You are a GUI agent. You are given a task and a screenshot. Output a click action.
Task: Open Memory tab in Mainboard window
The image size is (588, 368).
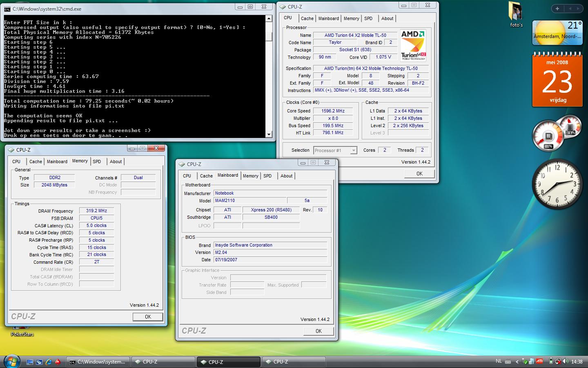(x=250, y=176)
